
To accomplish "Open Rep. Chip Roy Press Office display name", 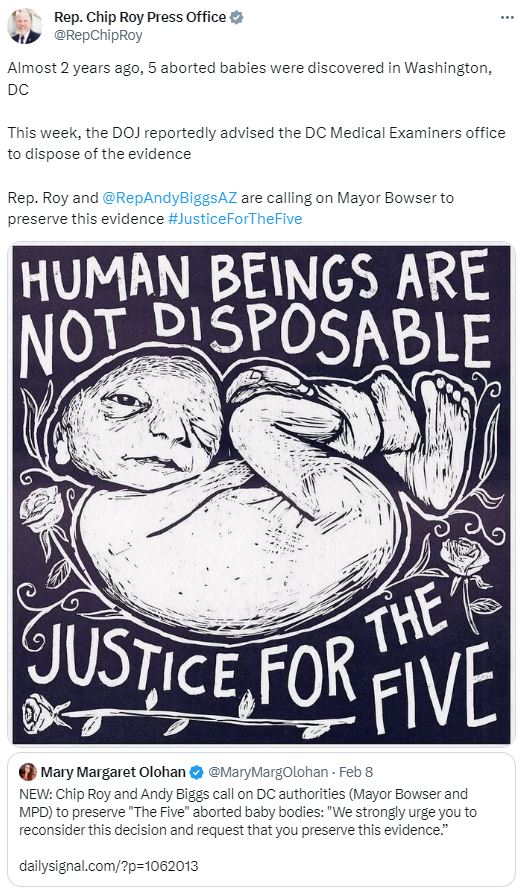I will click(x=140, y=18).
